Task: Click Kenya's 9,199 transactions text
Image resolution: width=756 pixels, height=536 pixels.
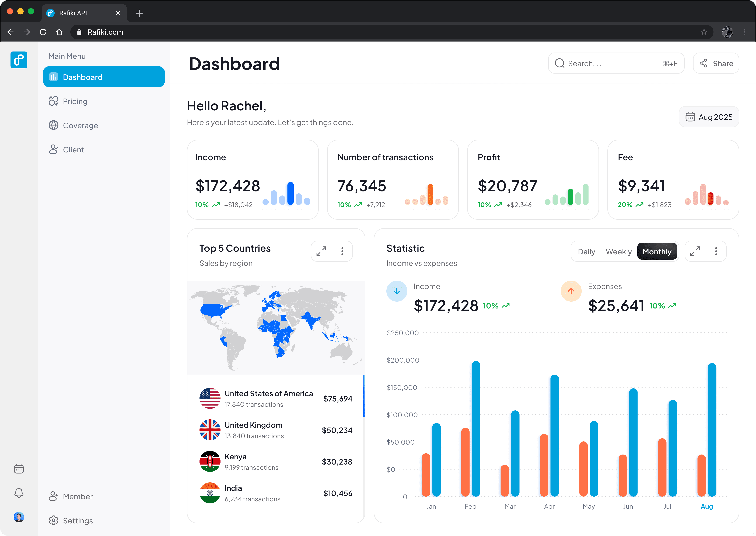Action: pos(251,467)
